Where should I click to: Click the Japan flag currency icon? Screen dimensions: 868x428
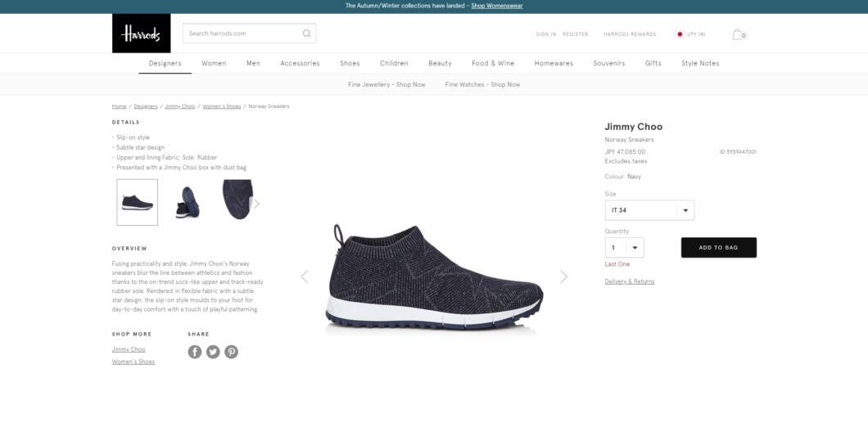pos(679,34)
